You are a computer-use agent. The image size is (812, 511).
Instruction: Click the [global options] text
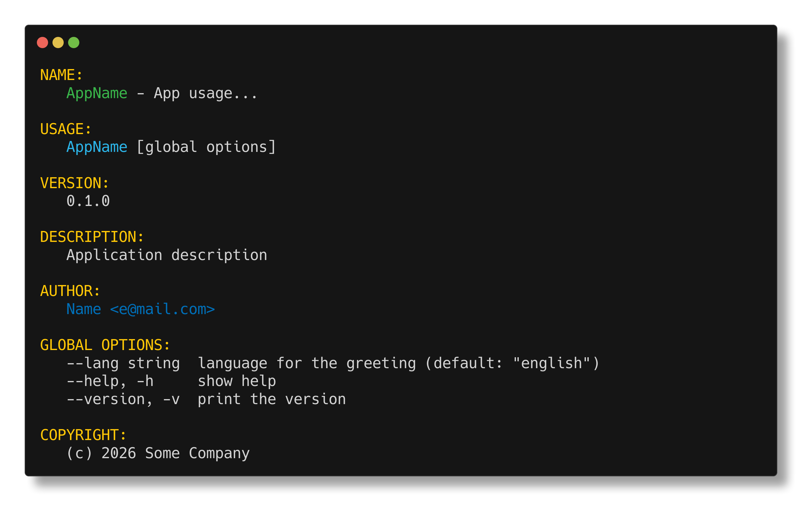[206, 147]
